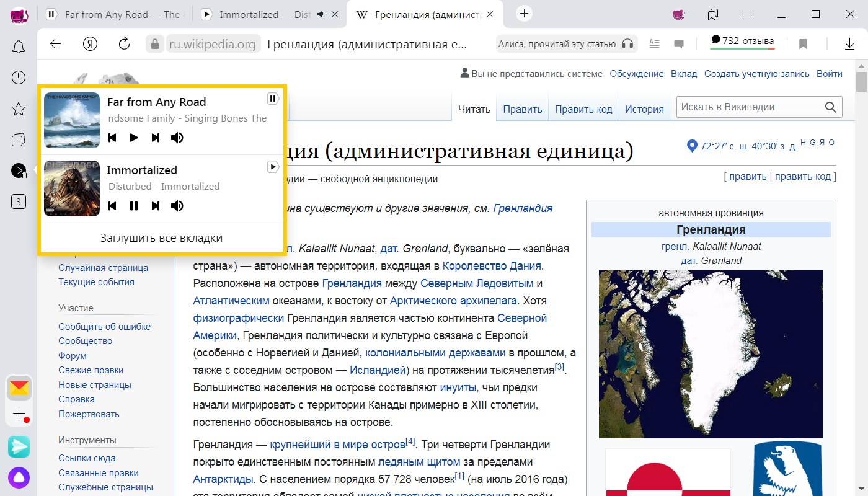Open Сообщить об ошибке link
This screenshot has width=868, height=496.
[x=105, y=327]
